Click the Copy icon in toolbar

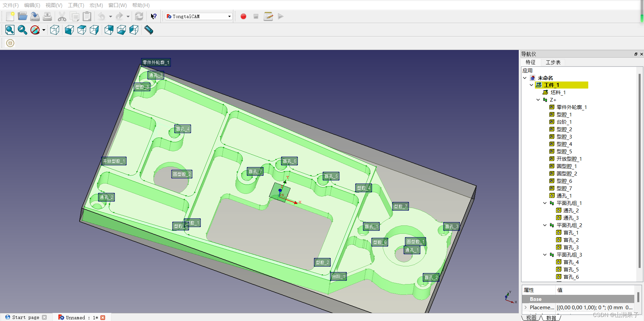click(75, 16)
